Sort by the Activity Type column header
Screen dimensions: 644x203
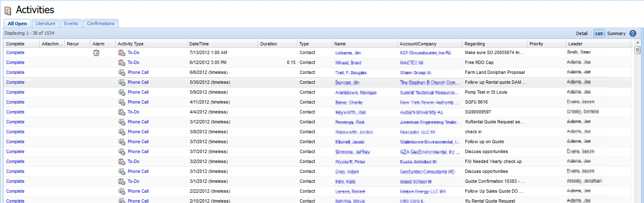[131, 44]
